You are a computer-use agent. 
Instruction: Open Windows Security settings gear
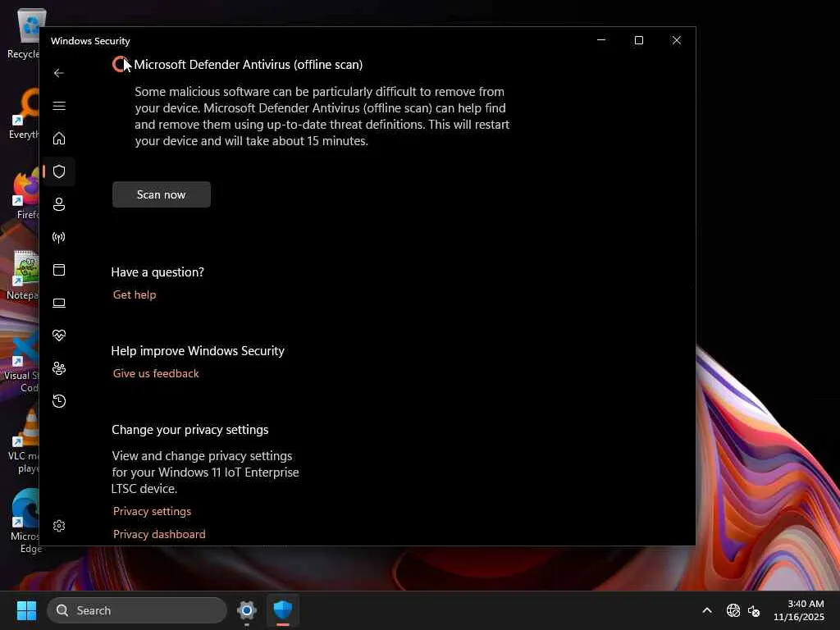(x=59, y=526)
